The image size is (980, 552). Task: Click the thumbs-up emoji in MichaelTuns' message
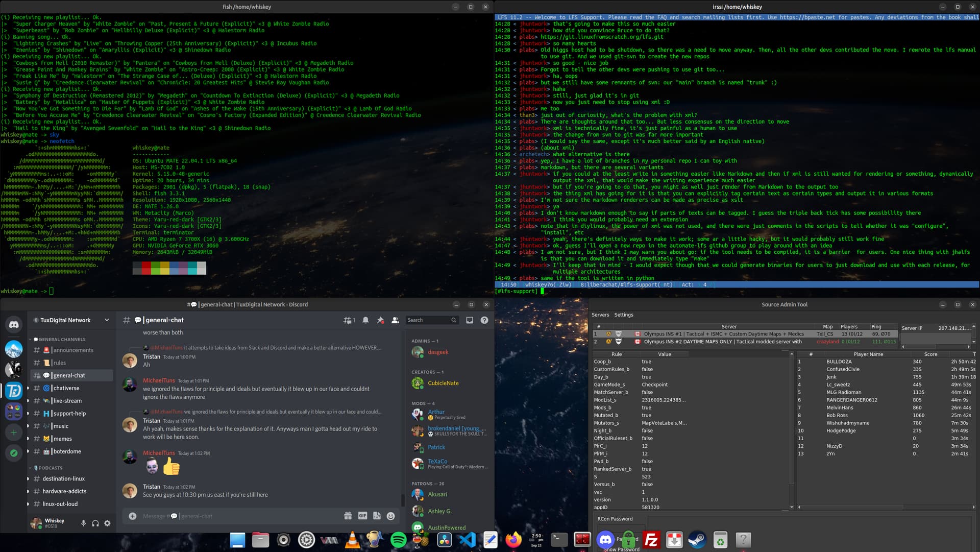171,466
